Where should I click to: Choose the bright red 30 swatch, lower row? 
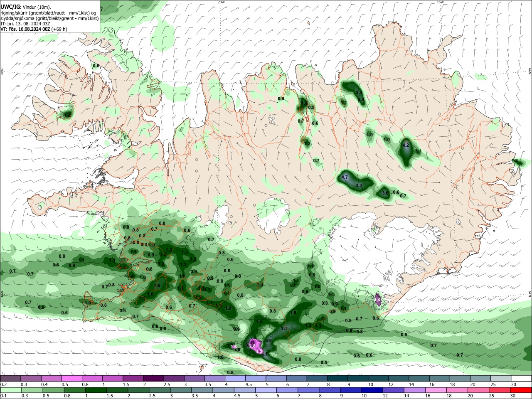coord(520,390)
